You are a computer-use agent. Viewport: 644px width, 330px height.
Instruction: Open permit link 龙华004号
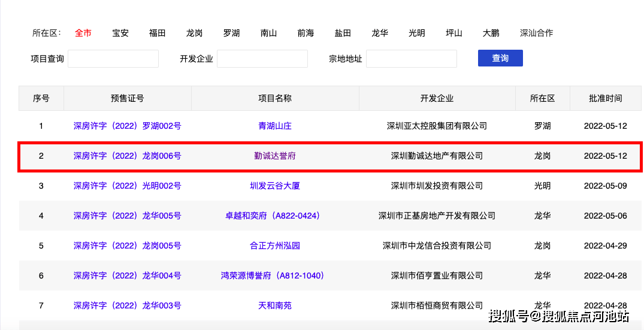click(x=128, y=276)
